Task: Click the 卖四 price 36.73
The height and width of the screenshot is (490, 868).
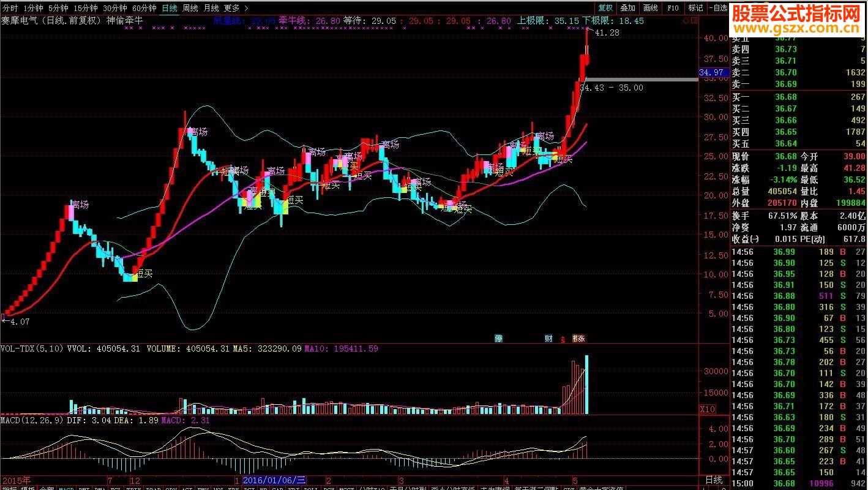Action: coord(785,49)
